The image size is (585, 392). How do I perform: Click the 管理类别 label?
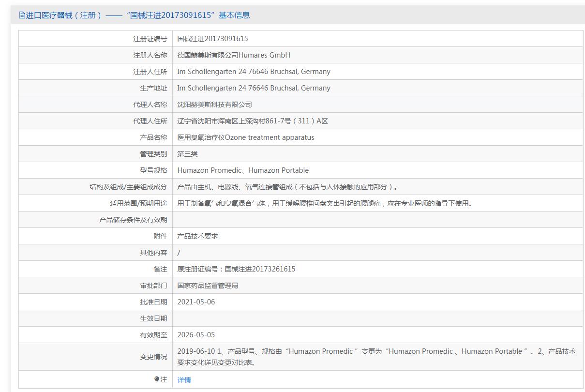pos(153,154)
